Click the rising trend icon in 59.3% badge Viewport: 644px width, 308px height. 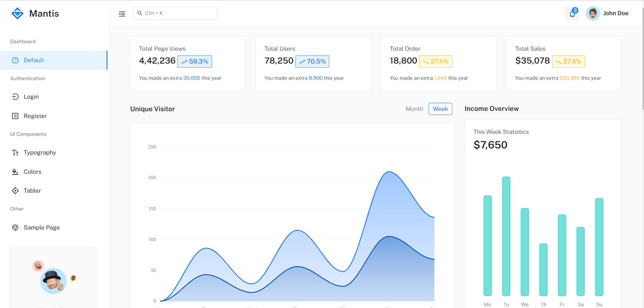pos(184,62)
